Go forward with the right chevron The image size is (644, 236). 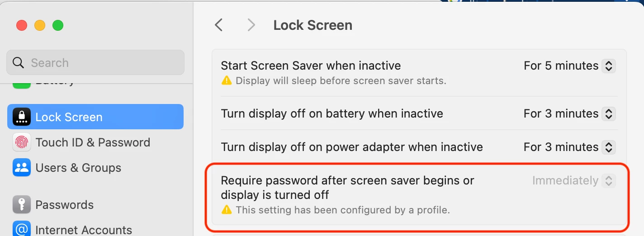point(251,25)
